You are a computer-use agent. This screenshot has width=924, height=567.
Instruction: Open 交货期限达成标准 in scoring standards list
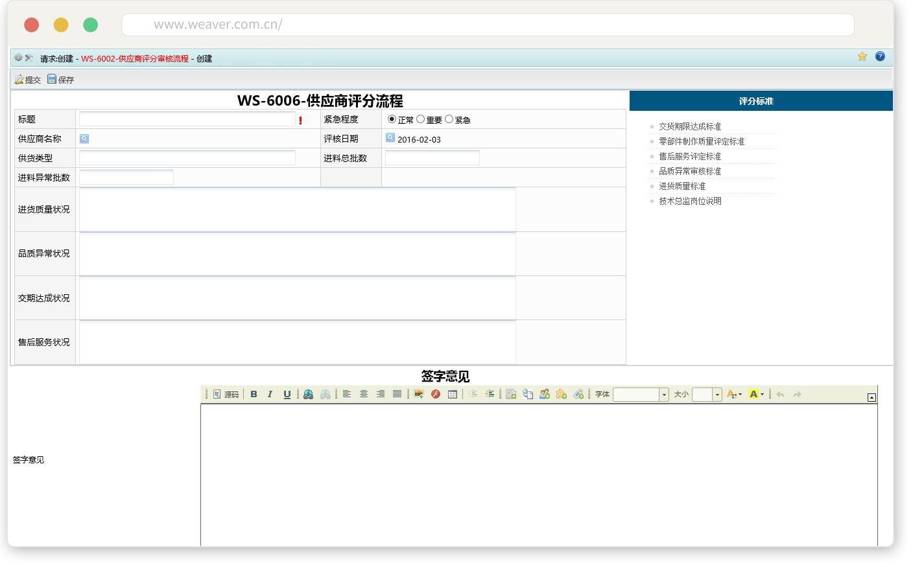pos(690,126)
